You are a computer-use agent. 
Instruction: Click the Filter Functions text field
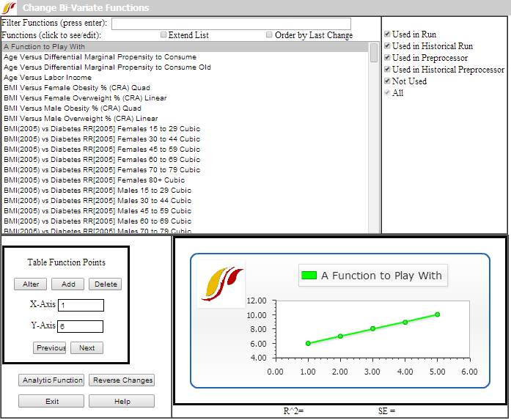pyautogui.click(x=231, y=24)
